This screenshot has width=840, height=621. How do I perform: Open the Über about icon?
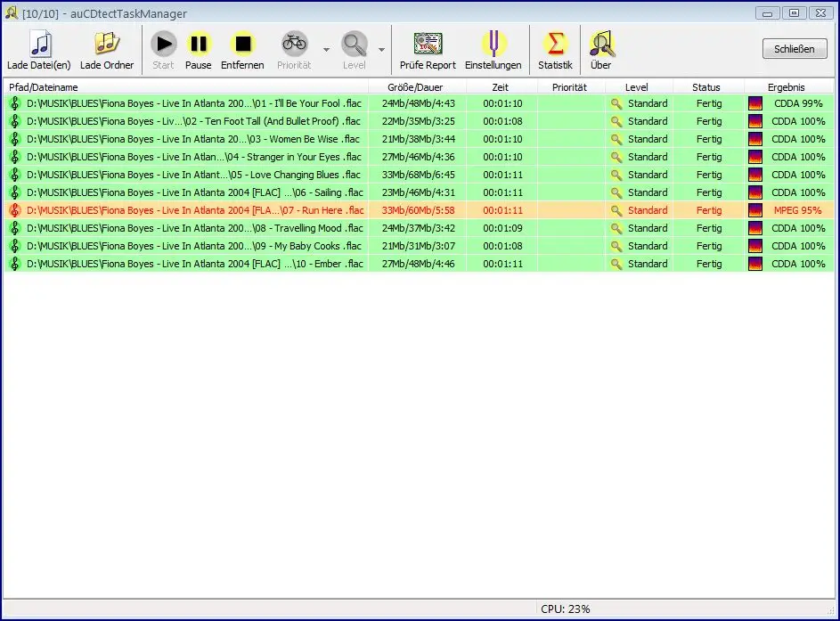pyautogui.click(x=601, y=44)
